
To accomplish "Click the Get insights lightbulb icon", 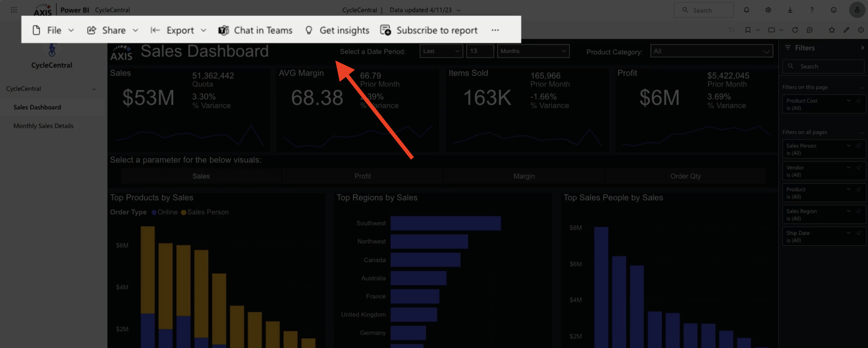I will point(309,30).
